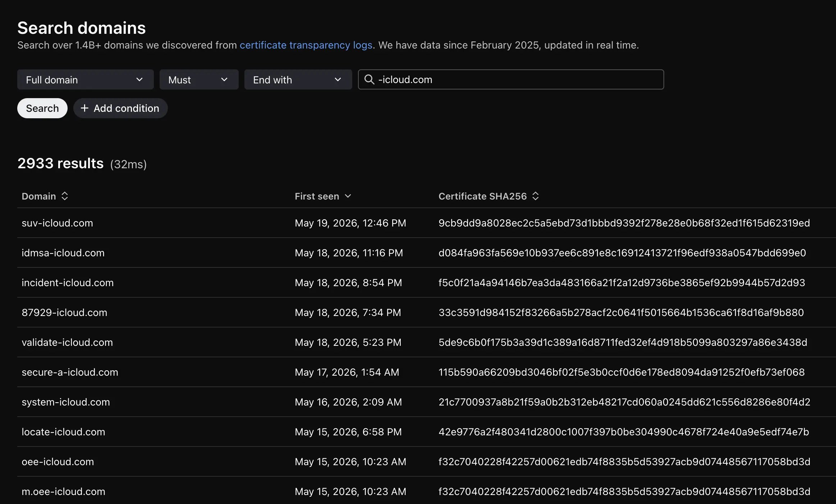Screen dimensions: 836x504
Task: Click the hash starting with f5c0f21a4a94
Action: 622,283
